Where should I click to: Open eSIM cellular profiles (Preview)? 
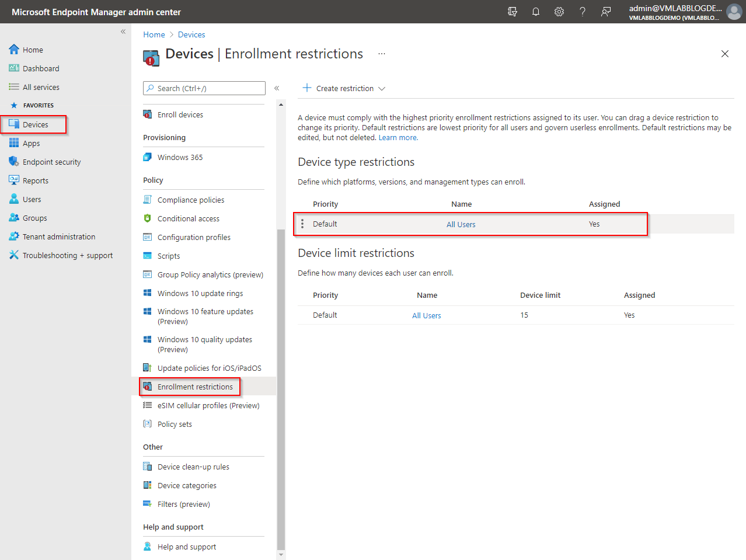[x=208, y=405]
